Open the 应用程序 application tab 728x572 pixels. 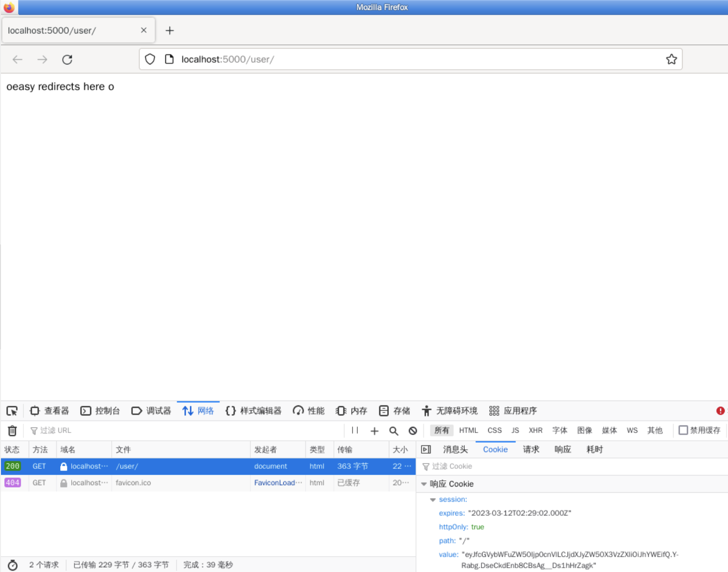pos(513,411)
